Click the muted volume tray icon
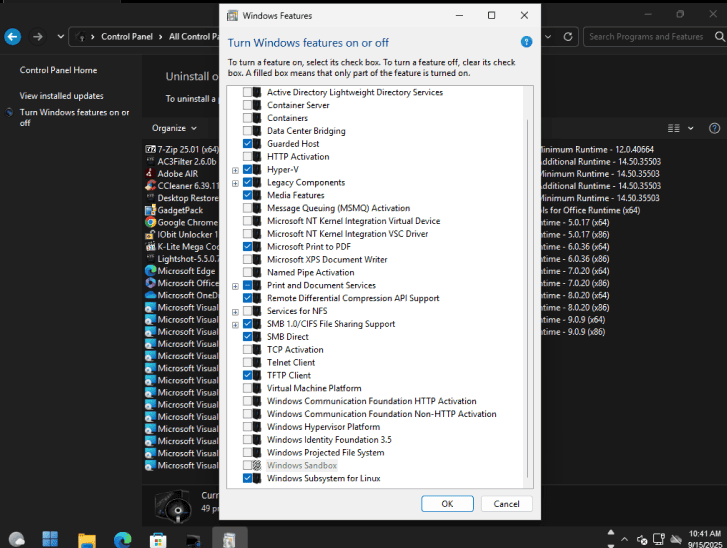The height and width of the screenshot is (548, 727). [642, 539]
